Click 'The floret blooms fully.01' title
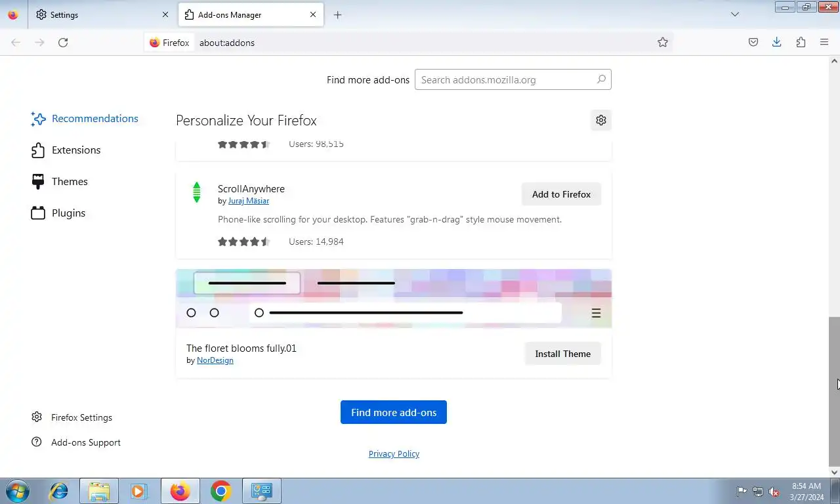This screenshot has width=840, height=504. coord(241,348)
